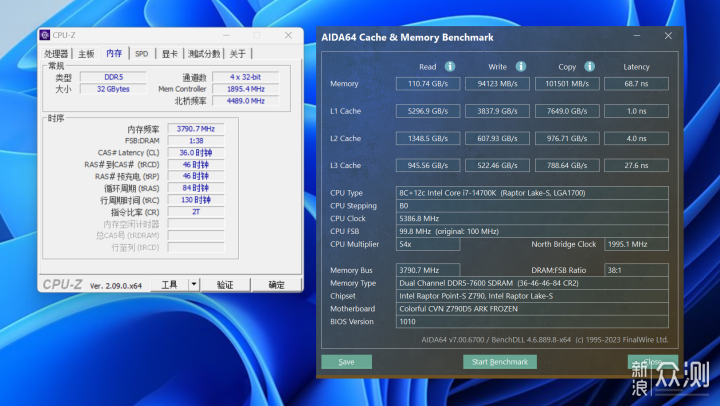Screen dimensions: 720x406
Task: Click the L1 Cache Read value 5296.9 GB/s
Action: [428, 111]
